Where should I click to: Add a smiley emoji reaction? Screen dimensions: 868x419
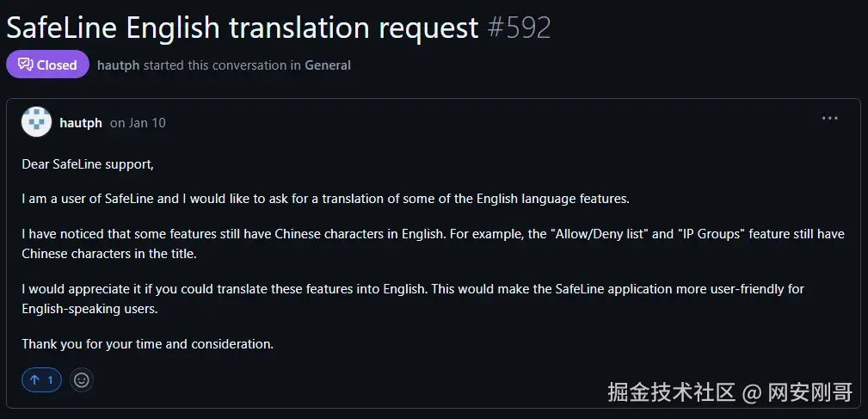(82, 379)
